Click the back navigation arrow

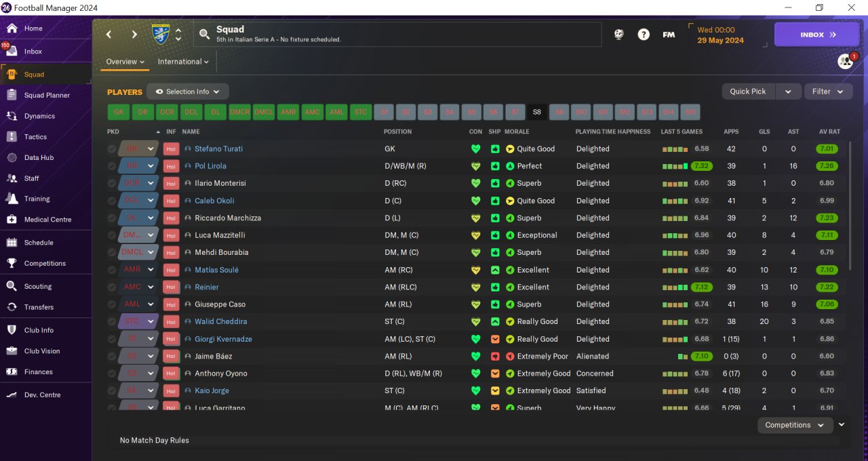coord(109,35)
